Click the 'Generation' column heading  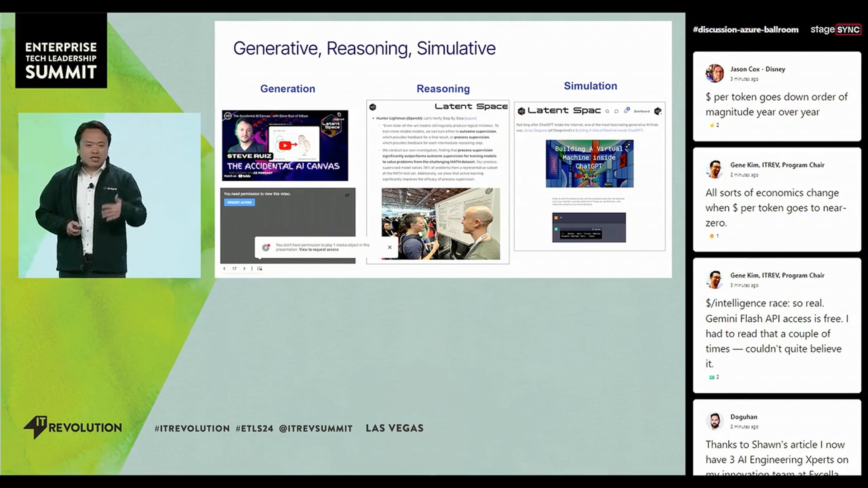[x=288, y=89]
